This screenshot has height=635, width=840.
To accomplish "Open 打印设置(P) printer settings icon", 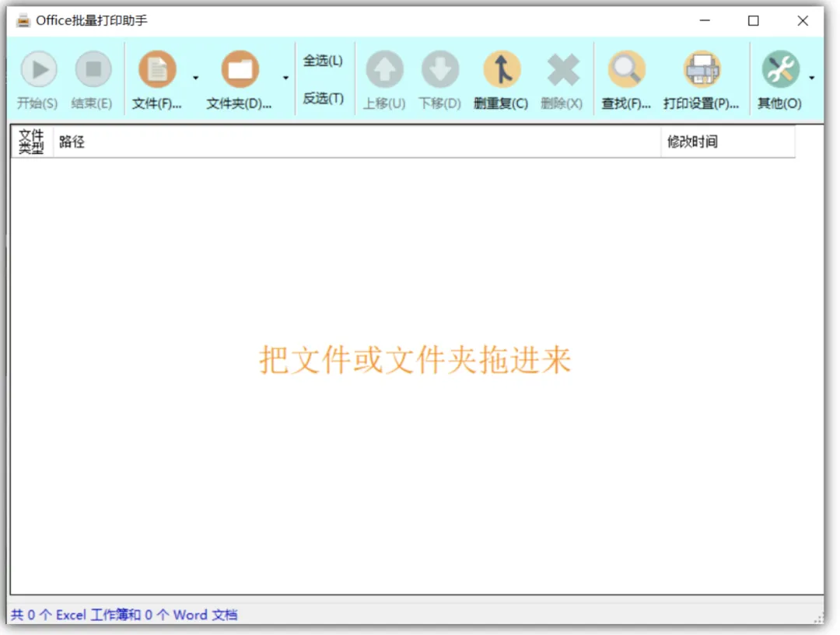I will [x=702, y=70].
